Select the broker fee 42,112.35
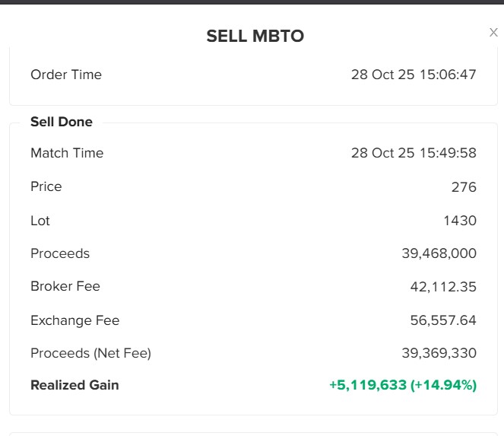 (x=443, y=287)
